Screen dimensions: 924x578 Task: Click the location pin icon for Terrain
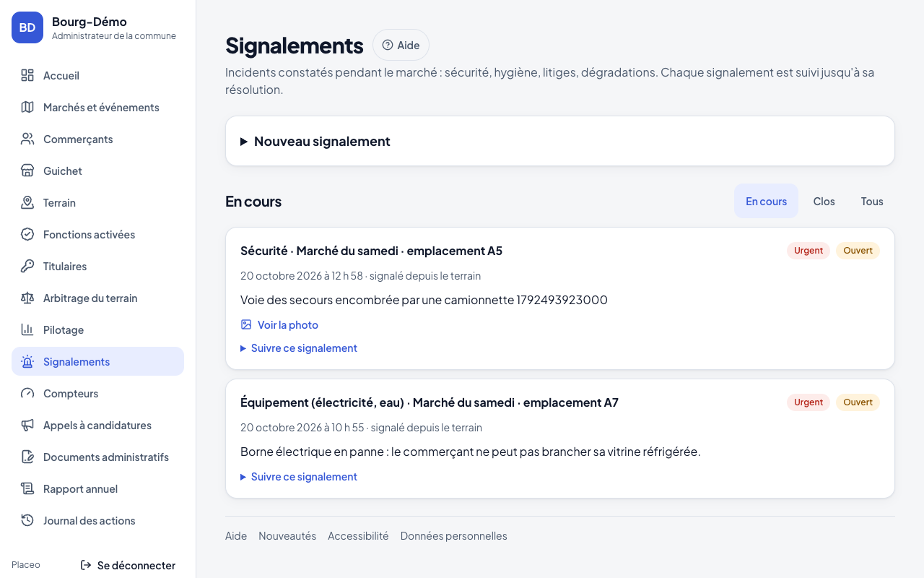click(x=27, y=202)
